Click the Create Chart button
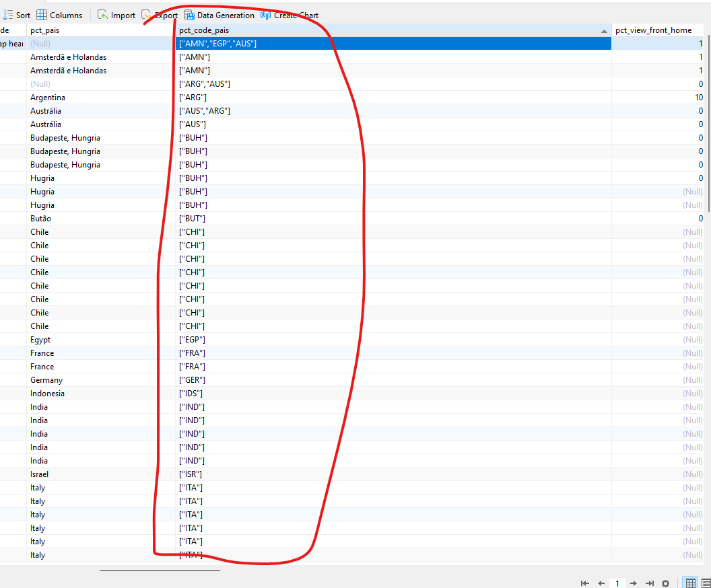Viewport: 711px width, 588px height. click(x=290, y=15)
